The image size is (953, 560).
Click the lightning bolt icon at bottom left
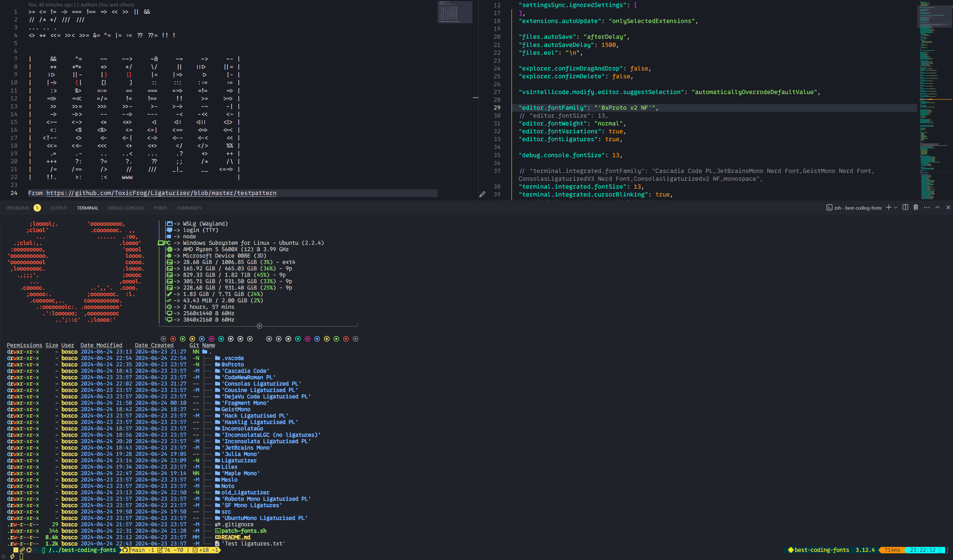click(x=13, y=556)
